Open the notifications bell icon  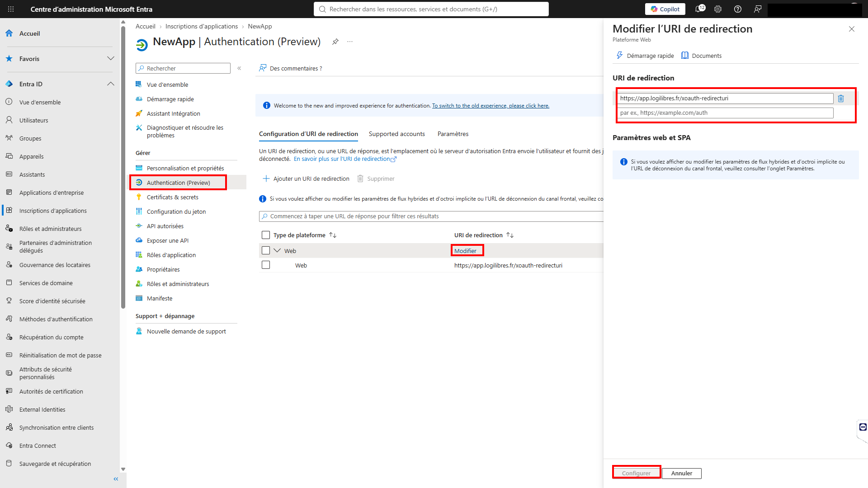tap(699, 9)
